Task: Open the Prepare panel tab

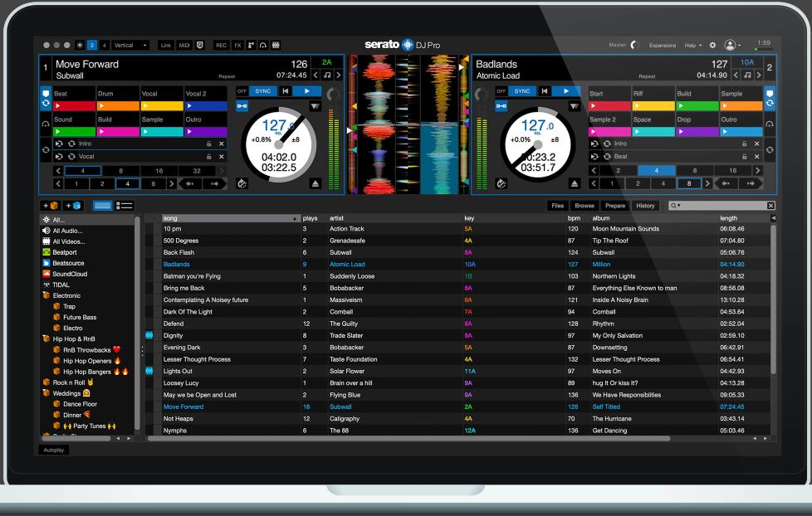Action: [615, 206]
